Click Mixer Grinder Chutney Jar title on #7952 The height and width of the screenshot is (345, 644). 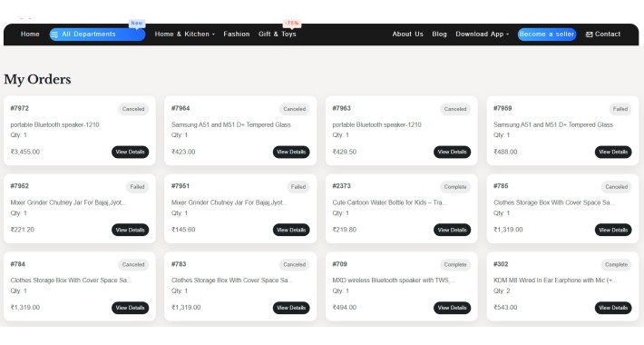[68, 202]
